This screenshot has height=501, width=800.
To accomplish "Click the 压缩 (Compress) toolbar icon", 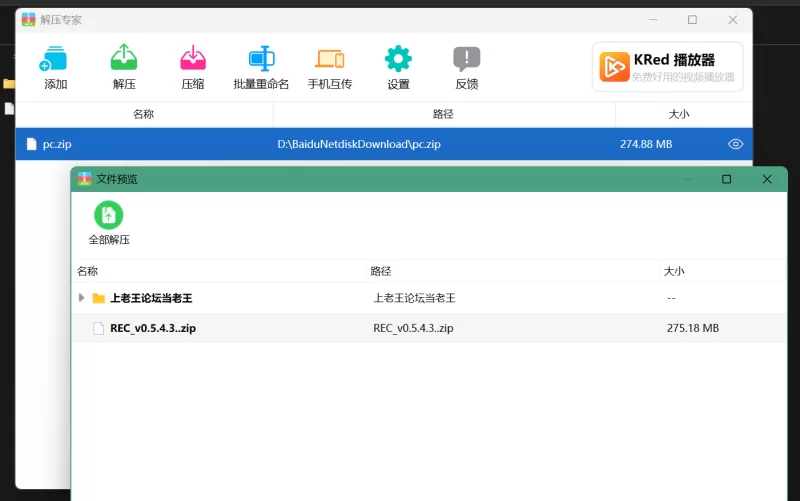I will pos(193,58).
